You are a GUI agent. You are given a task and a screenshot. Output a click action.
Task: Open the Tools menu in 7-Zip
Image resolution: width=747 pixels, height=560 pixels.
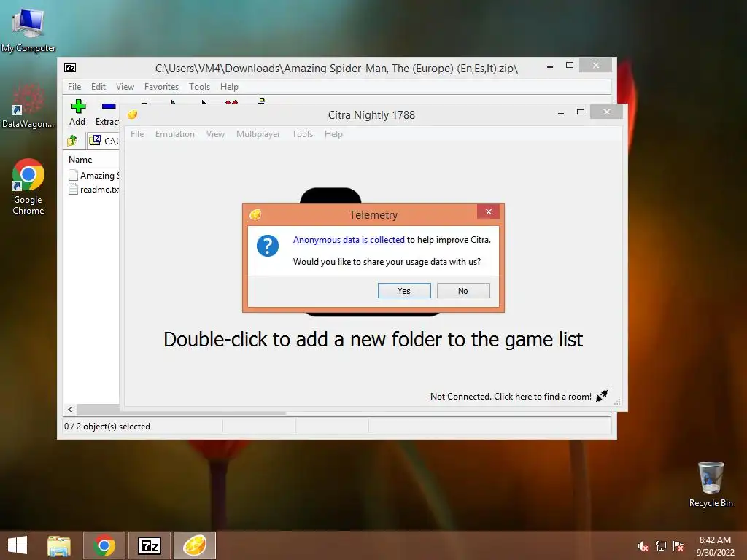[199, 87]
